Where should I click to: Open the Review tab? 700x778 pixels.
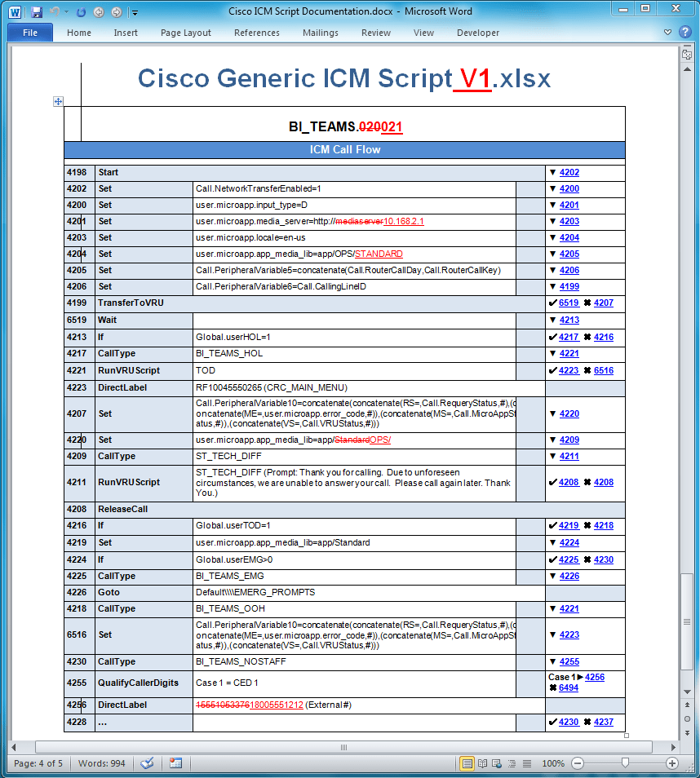coord(376,33)
